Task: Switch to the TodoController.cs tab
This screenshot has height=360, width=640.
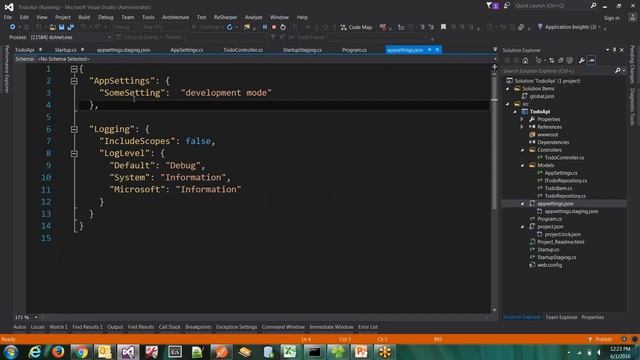Action: (243, 50)
